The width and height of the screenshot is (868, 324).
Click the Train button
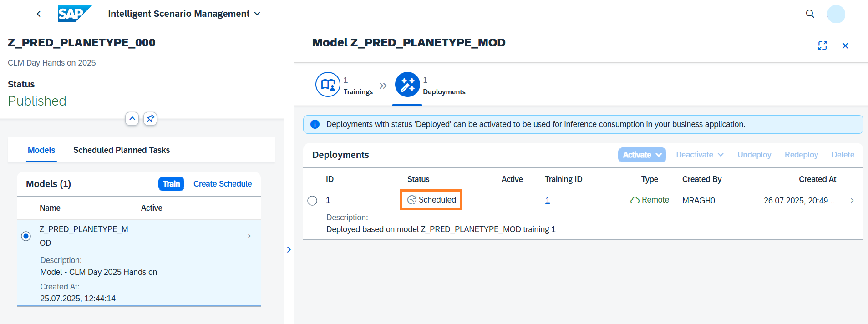pyautogui.click(x=171, y=184)
